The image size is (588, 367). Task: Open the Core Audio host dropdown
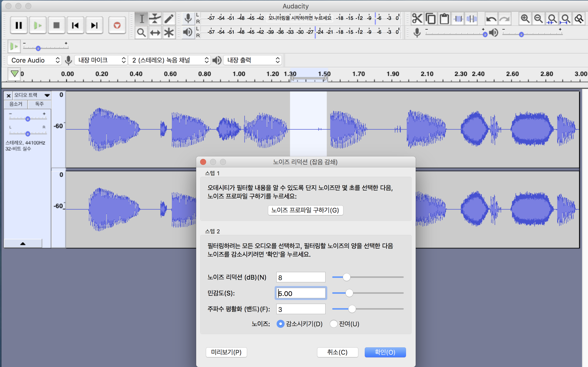(34, 60)
